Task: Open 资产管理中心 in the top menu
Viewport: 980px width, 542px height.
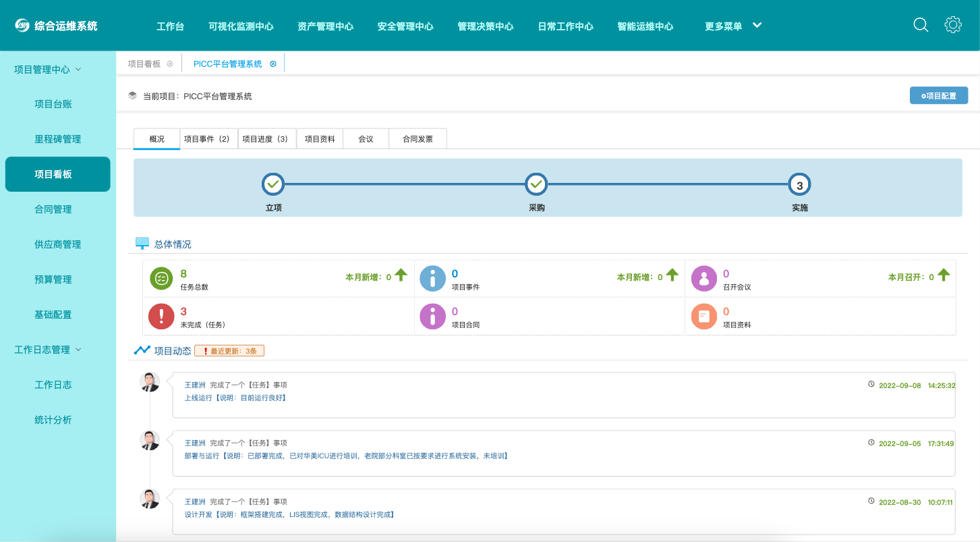Action: coord(326,26)
